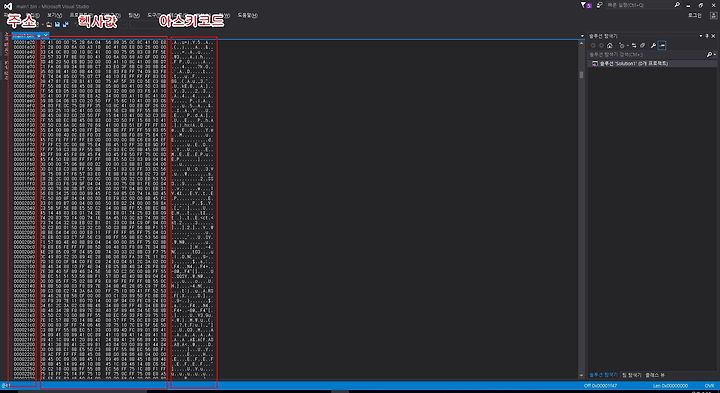
Task: Open Properties wrench icon in Solution Explorer
Action: point(653,45)
